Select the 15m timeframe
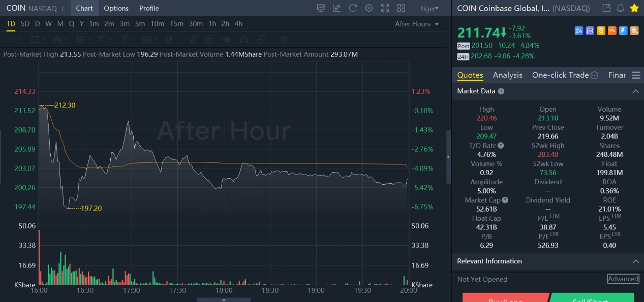The height and width of the screenshot is (302, 644). tap(177, 24)
